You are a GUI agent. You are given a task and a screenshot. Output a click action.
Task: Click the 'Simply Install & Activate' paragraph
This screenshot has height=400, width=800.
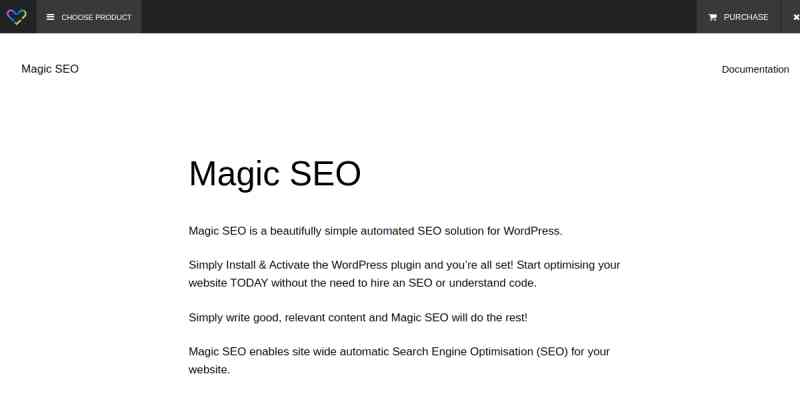point(404,274)
